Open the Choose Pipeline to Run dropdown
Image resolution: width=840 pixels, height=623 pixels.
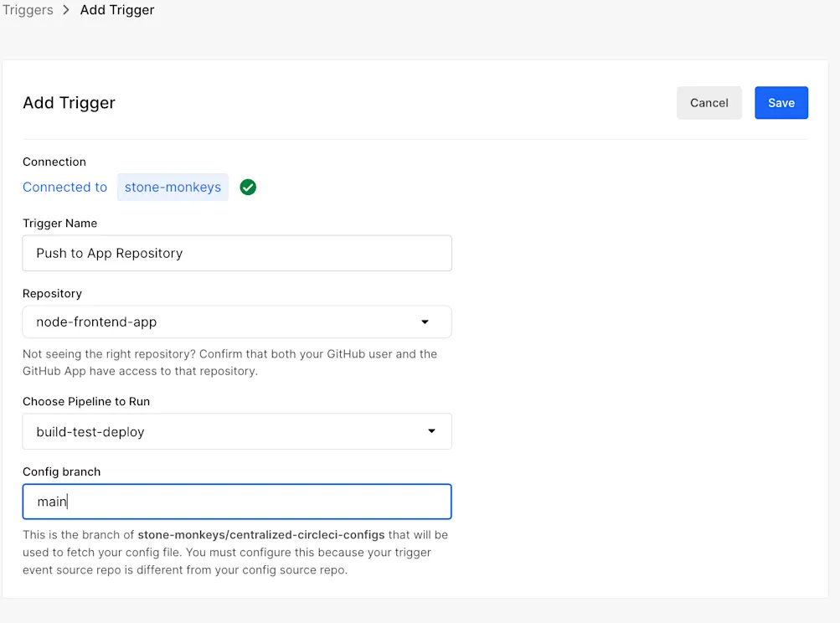coord(237,431)
